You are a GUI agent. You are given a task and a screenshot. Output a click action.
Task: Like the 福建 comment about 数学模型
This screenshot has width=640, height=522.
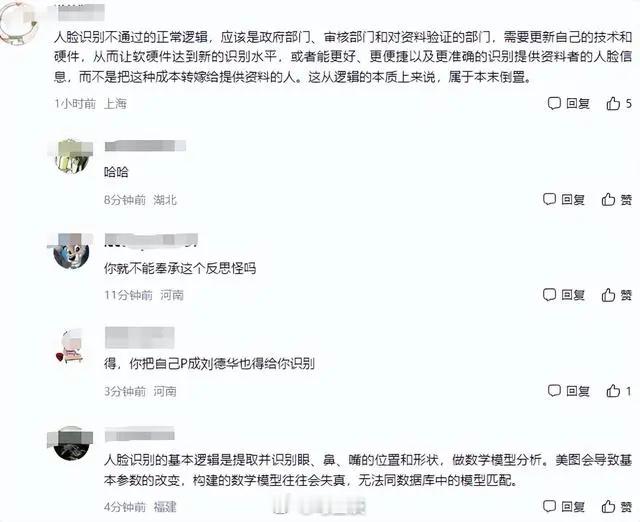[x=608, y=506]
